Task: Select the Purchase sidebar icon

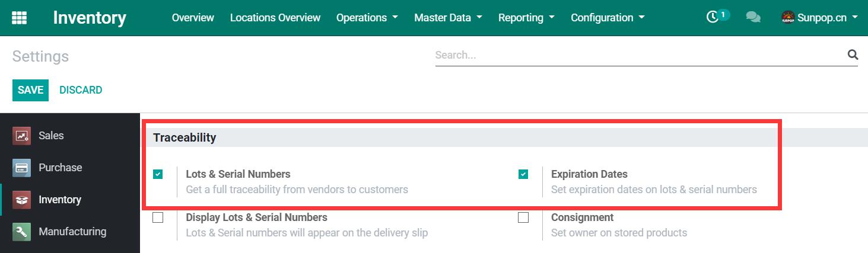Action: point(22,168)
